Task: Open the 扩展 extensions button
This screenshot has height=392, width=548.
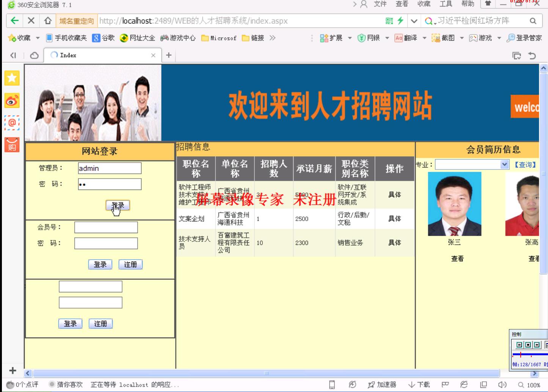Action: point(331,38)
